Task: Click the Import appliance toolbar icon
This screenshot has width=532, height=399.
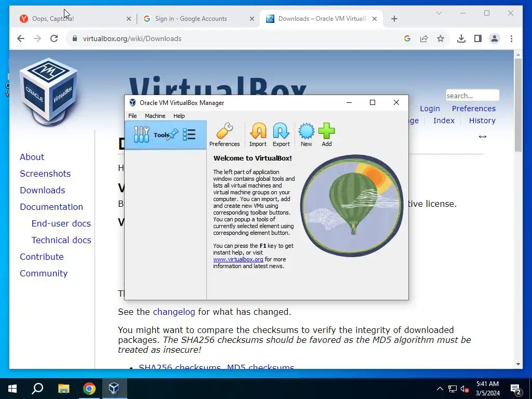Action: click(258, 135)
